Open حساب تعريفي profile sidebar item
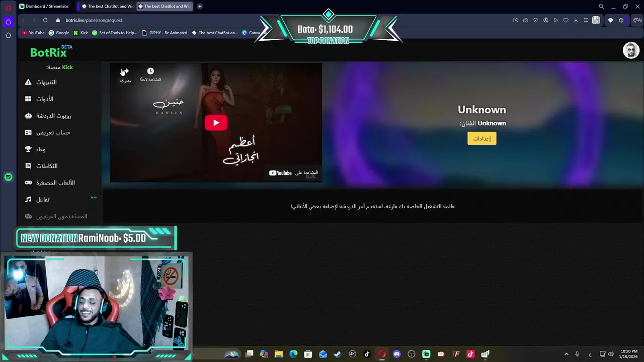Viewport: 644px width, 362px height. click(x=53, y=133)
